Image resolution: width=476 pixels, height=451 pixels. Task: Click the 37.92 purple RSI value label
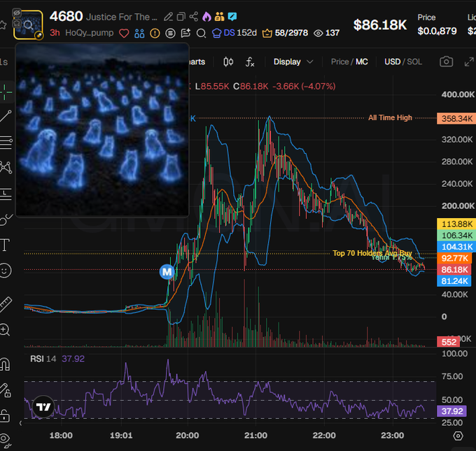[x=451, y=411]
